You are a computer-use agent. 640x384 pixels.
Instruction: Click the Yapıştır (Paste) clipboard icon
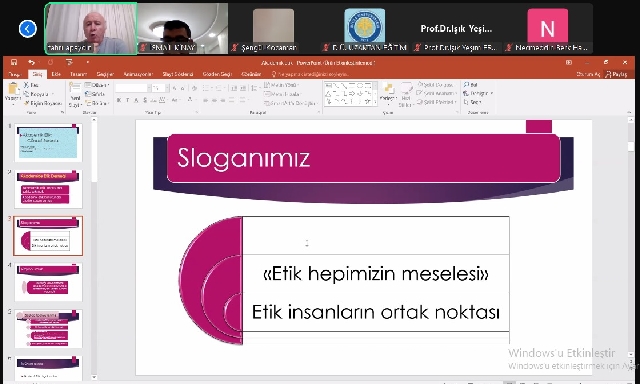coord(13,89)
